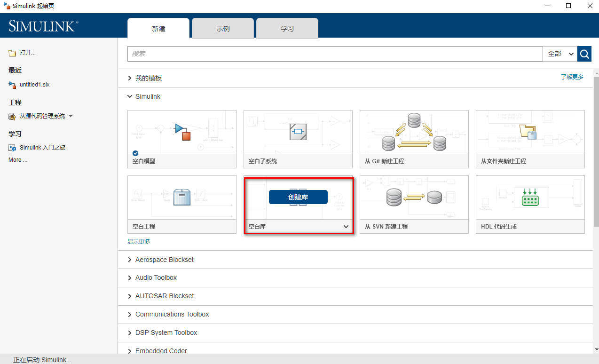Click 从源代码管理系统 project option
The height and width of the screenshot is (364, 599).
click(42, 116)
